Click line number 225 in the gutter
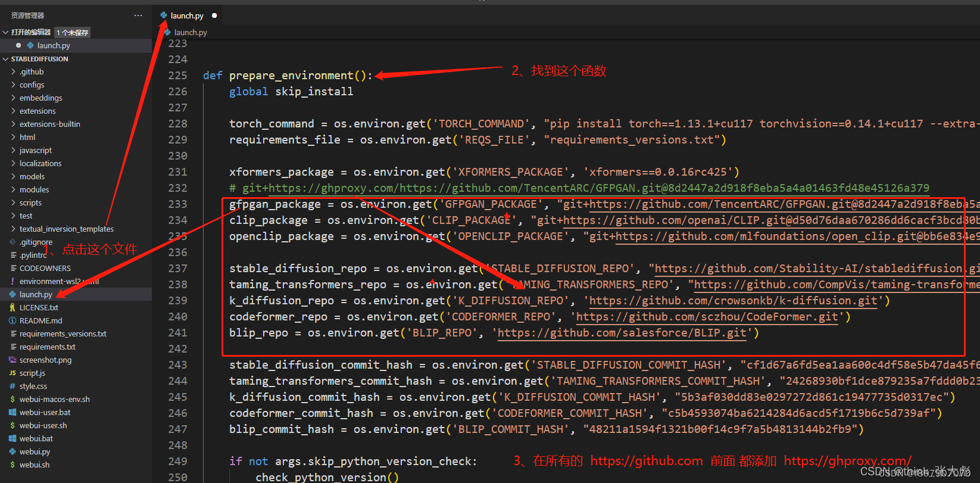980x483 pixels. coord(177,76)
